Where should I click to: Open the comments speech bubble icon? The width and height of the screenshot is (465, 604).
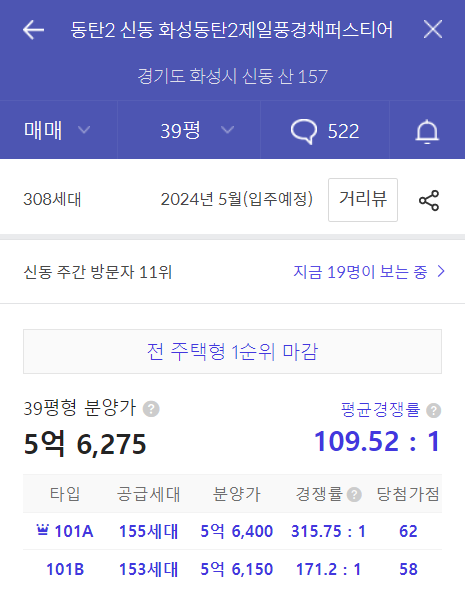(x=304, y=131)
